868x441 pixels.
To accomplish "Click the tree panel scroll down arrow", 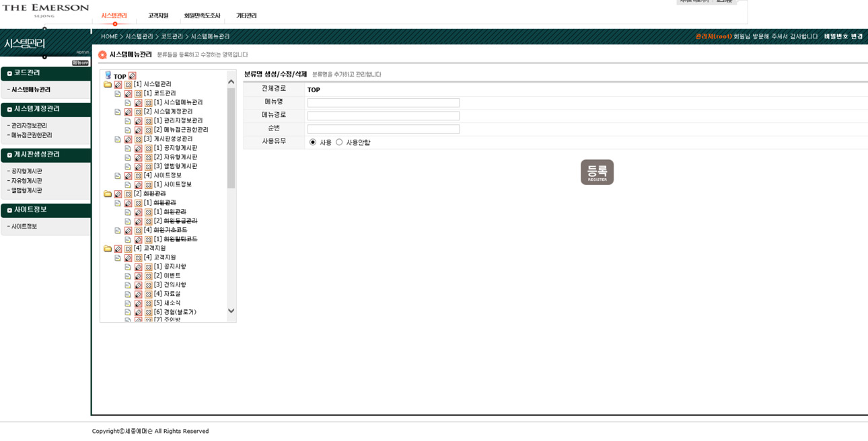I will 231,311.
